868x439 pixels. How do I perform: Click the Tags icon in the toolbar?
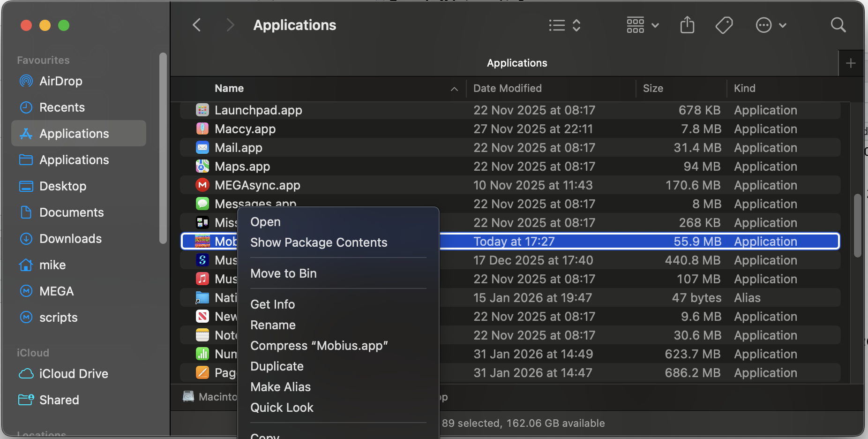[723, 25]
